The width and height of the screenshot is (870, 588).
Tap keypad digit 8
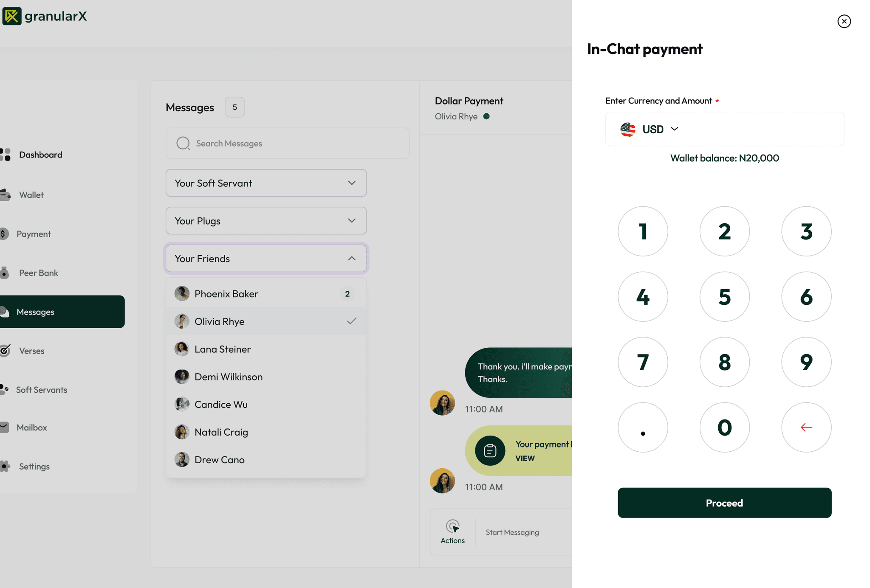pos(724,362)
